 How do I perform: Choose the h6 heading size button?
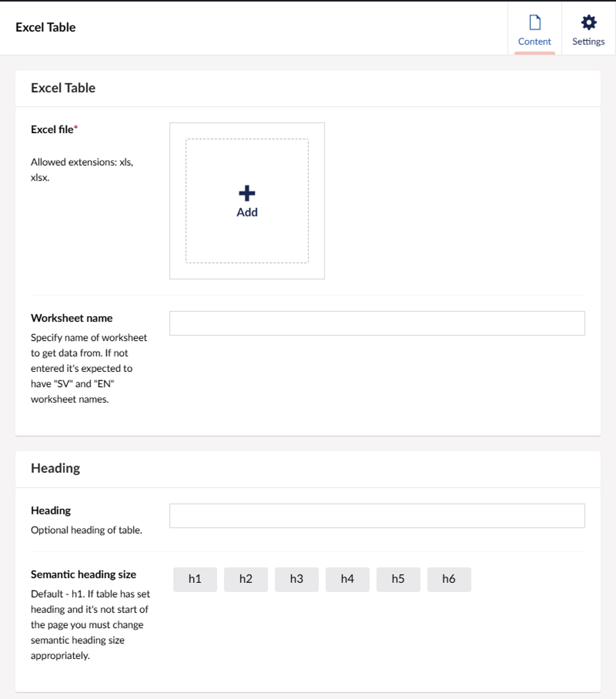[x=449, y=579]
